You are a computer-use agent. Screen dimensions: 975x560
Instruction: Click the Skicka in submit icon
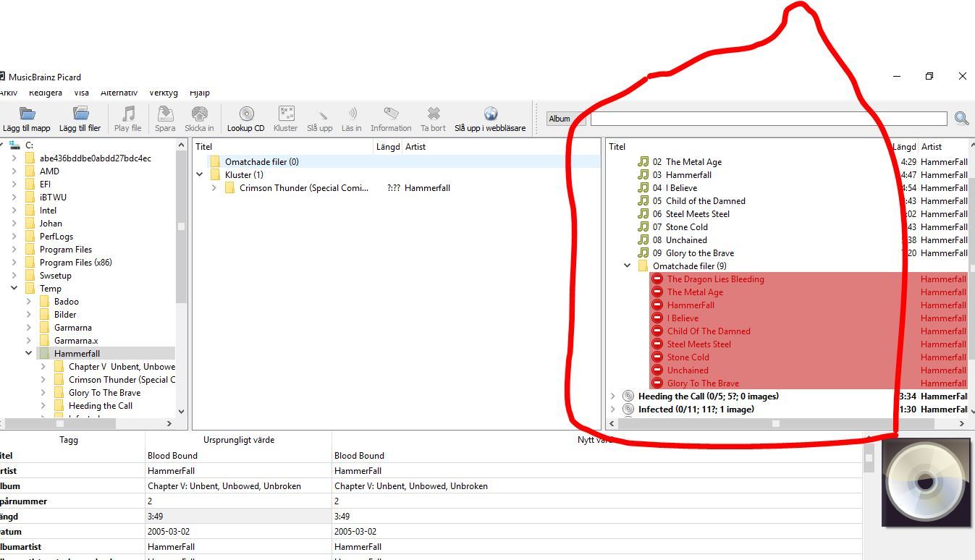[199, 114]
